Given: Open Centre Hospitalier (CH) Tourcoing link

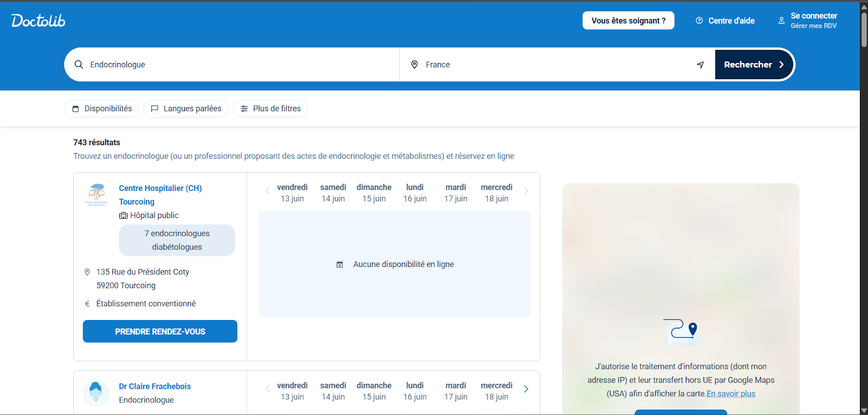Looking at the screenshot, I should pyautogui.click(x=160, y=195).
